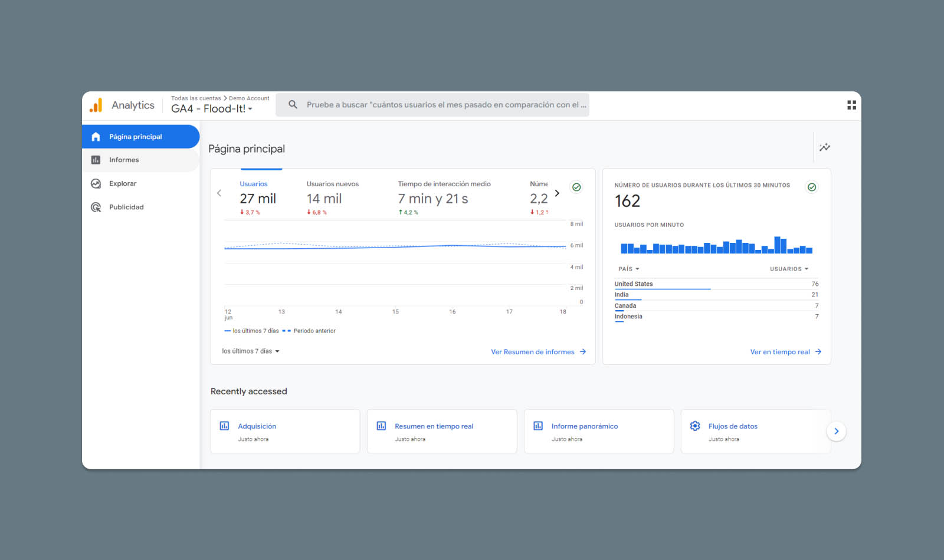Click the tallest bar in users per minute chart

tap(777, 245)
